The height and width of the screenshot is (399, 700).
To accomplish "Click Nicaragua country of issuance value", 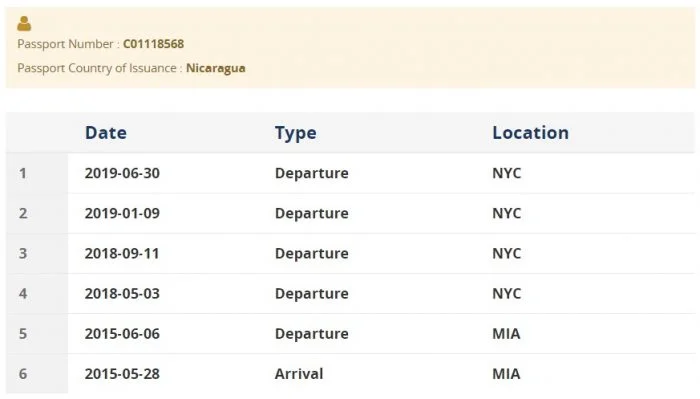I will (216, 68).
